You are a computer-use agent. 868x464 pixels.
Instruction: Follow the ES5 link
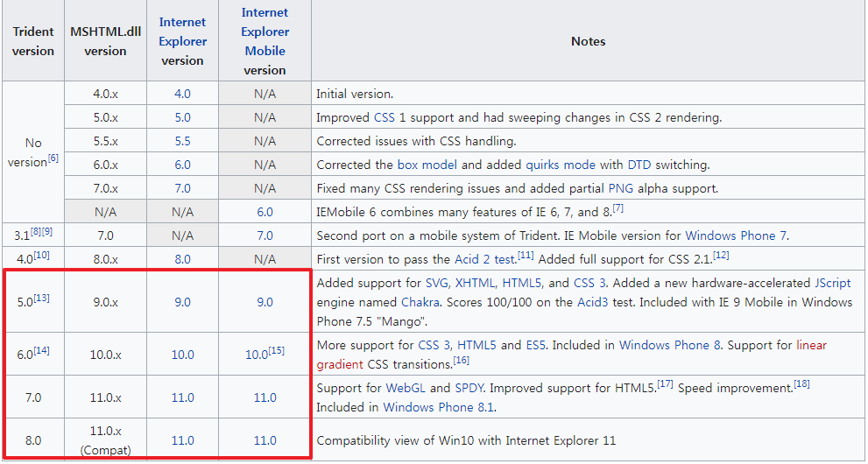tap(536, 346)
